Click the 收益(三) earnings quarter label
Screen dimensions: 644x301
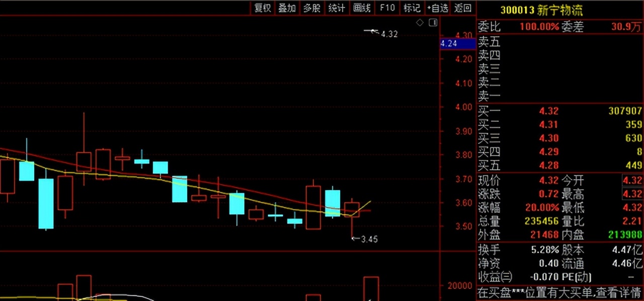tap(497, 277)
